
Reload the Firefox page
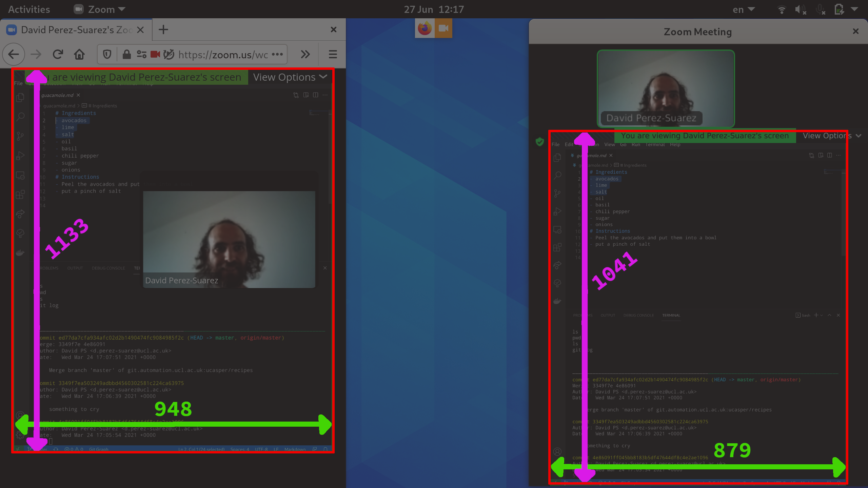tap(58, 54)
